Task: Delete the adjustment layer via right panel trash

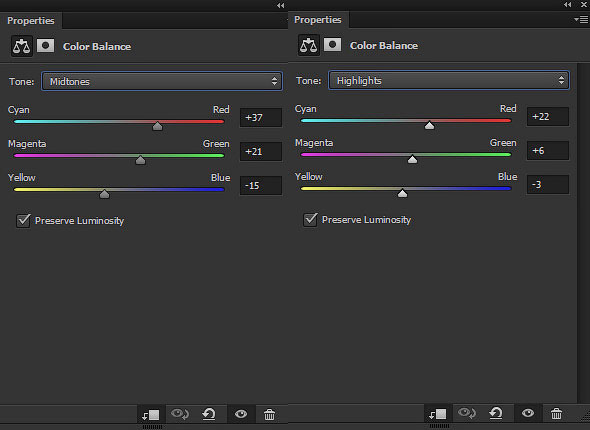Action: click(556, 413)
